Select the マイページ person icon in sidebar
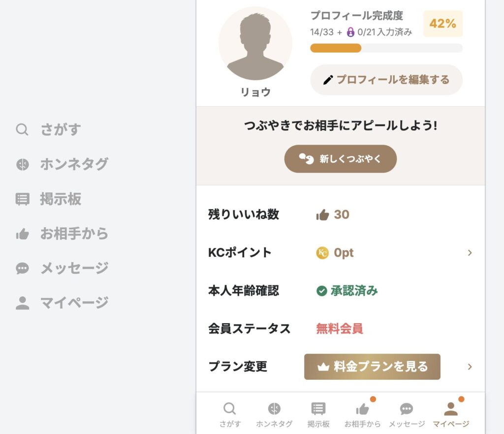The height and width of the screenshot is (434, 504). tap(22, 302)
